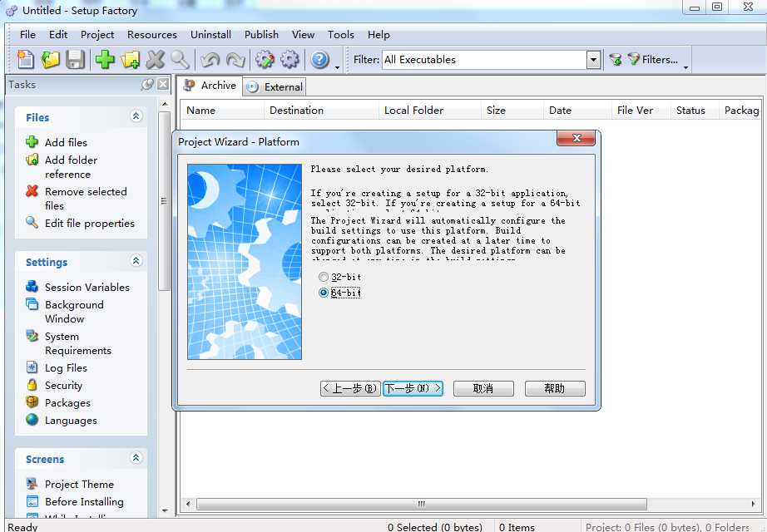767x532 pixels.
Task: Open Security settings
Action: 63,386
